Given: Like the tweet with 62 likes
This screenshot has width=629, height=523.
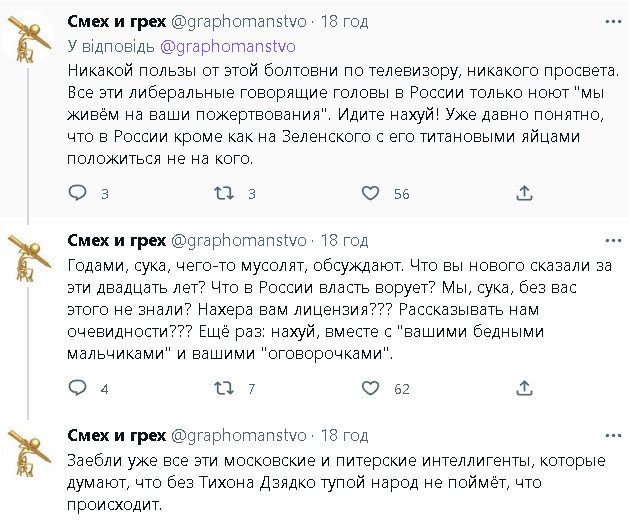Looking at the screenshot, I should (369, 388).
